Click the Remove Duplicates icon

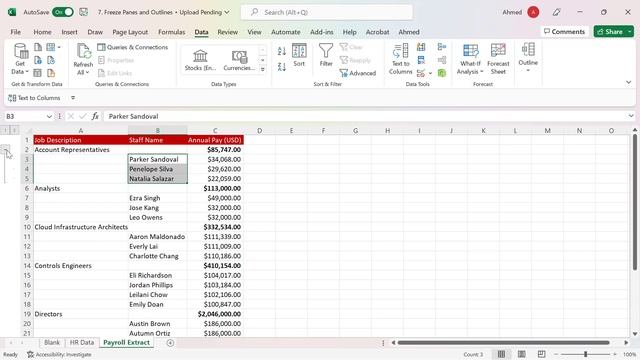(421, 60)
